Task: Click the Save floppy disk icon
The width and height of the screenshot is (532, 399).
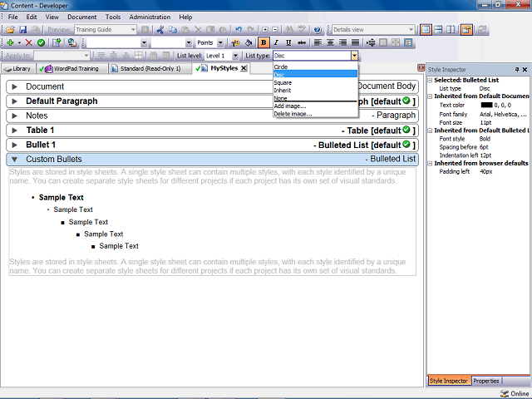Action: pos(22,30)
